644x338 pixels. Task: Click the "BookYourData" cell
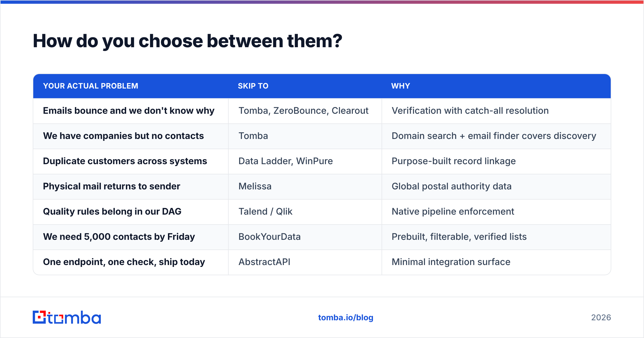pos(305,237)
